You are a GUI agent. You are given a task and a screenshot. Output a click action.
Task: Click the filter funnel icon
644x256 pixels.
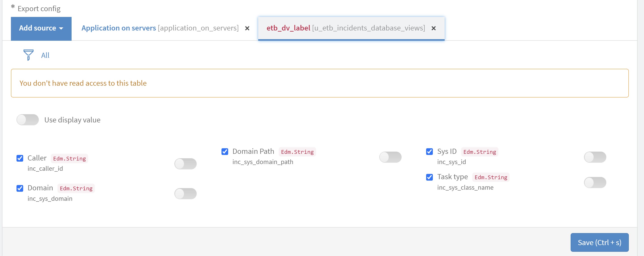tap(28, 55)
